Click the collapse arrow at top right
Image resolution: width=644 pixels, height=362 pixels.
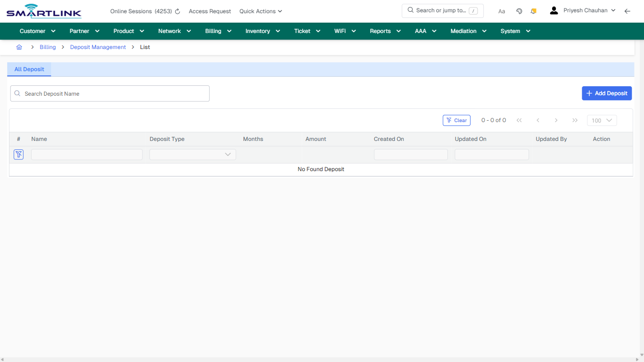(x=627, y=11)
